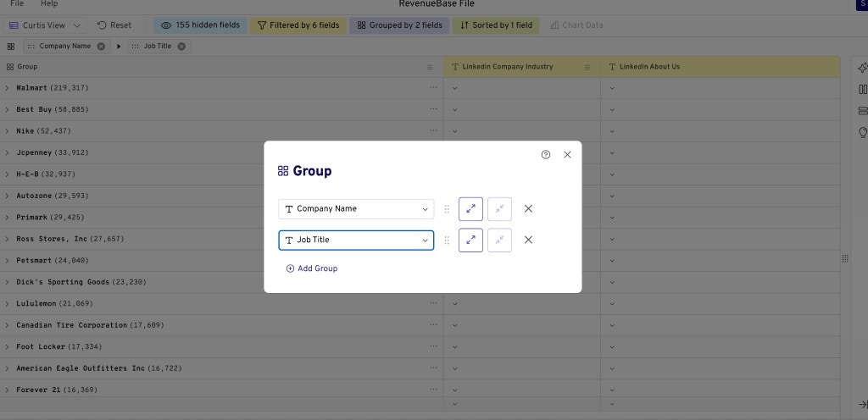868x420 pixels.
Task: Open the Curtis View dropdown
Action: pos(45,25)
